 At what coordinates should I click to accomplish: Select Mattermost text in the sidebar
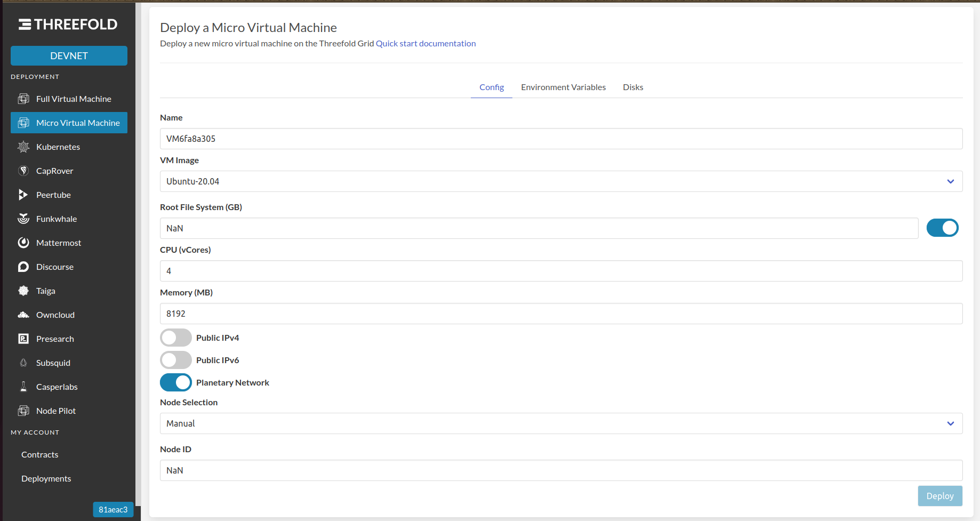(59, 243)
